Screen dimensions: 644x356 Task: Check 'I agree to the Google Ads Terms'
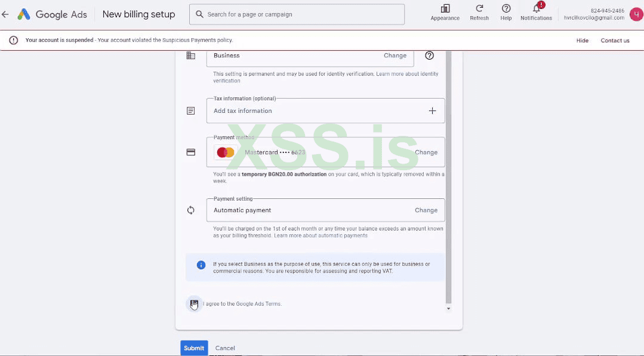click(194, 304)
